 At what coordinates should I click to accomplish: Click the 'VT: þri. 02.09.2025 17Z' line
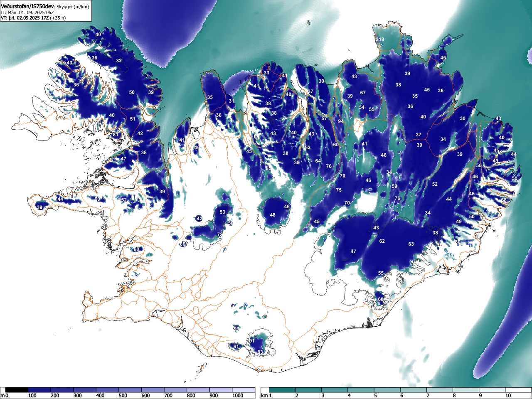pos(25,18)
